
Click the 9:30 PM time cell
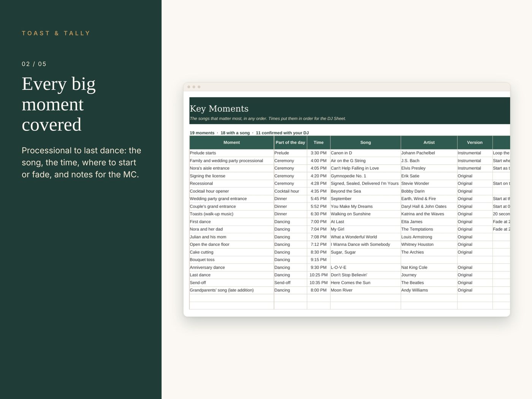(318, 268)
